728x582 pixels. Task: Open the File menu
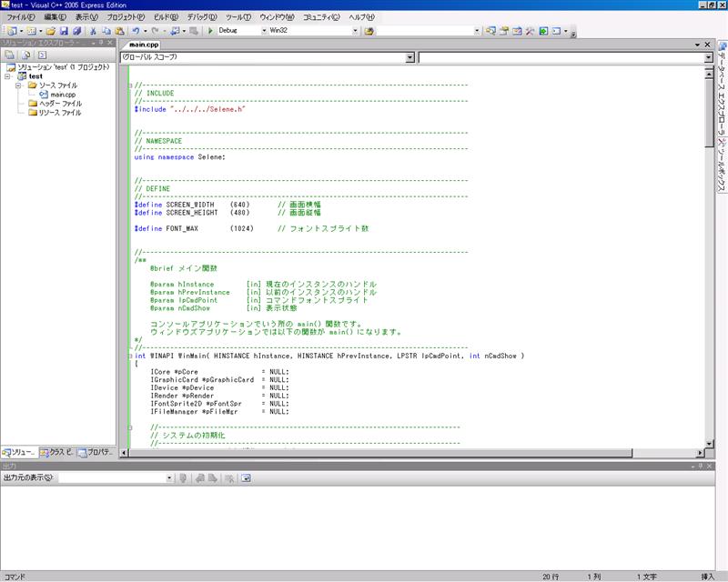[x=20, y=17]
